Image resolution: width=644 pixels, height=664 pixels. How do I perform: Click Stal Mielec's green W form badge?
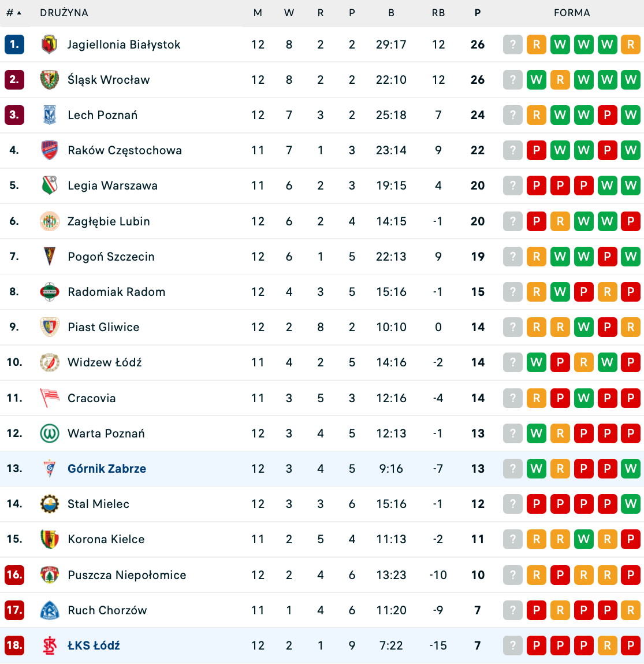click(631, 504)
